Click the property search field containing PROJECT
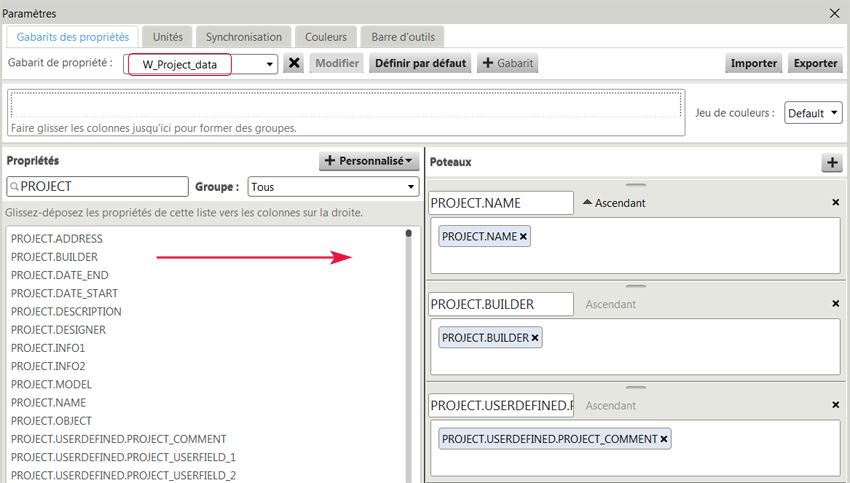Image resolution: width=850 pixels, height=483 pixels. [100, 186]
